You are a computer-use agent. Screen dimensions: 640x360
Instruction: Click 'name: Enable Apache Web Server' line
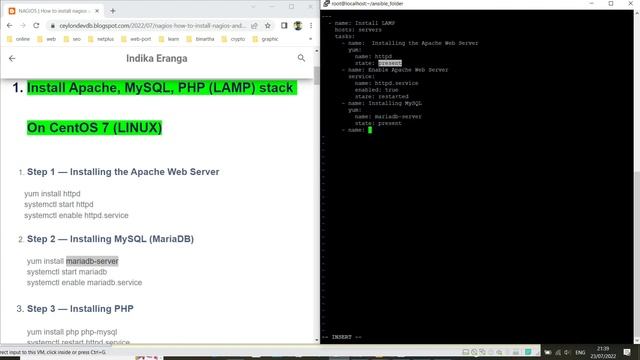(398, 70)
